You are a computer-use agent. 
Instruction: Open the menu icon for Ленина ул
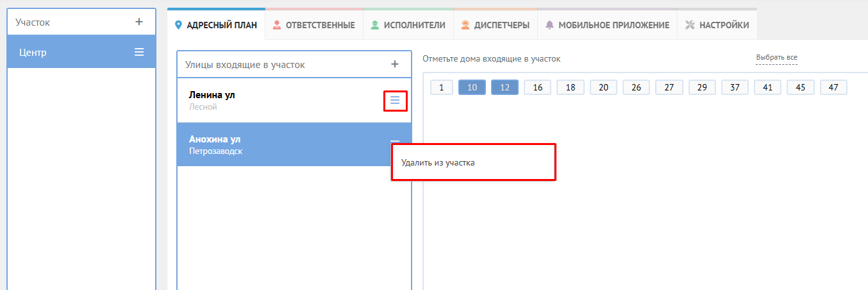pyautogui.click(x=395, y=101)
